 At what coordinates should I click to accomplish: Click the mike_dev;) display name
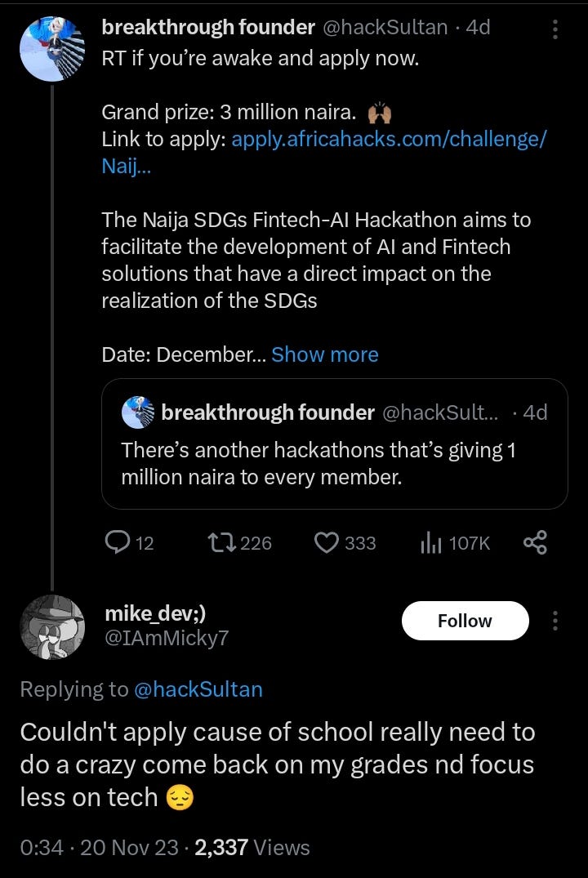pyautogui.click(x=161, y=613)
